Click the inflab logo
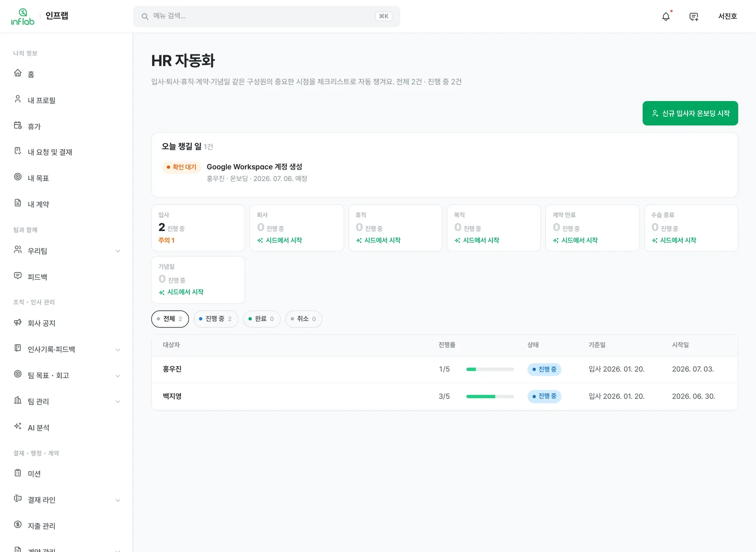The image size is (756, 552). pos(23,17)
